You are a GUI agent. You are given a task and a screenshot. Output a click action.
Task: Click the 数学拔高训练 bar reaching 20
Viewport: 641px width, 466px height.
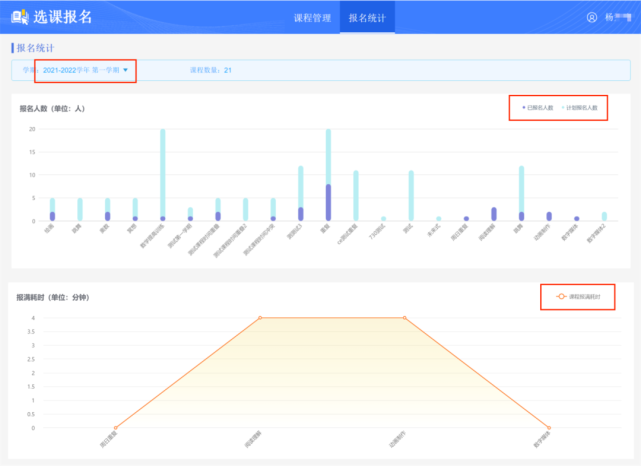[x=163, y=175]
